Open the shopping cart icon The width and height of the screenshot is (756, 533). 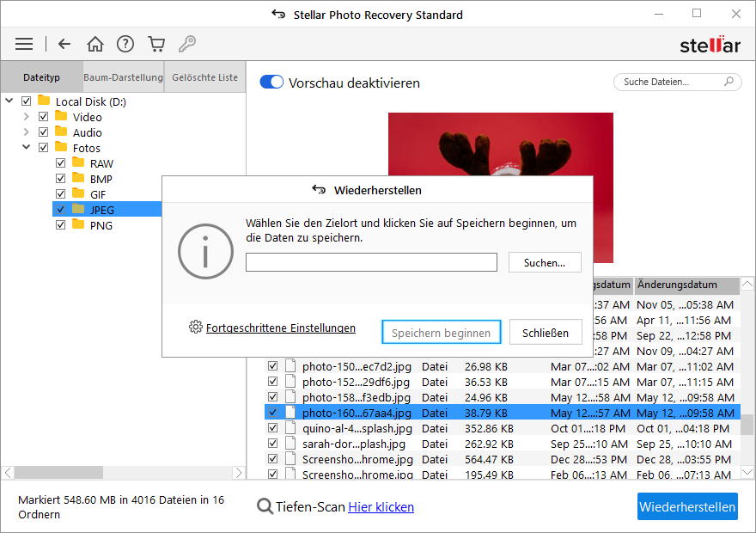point(156,44)
